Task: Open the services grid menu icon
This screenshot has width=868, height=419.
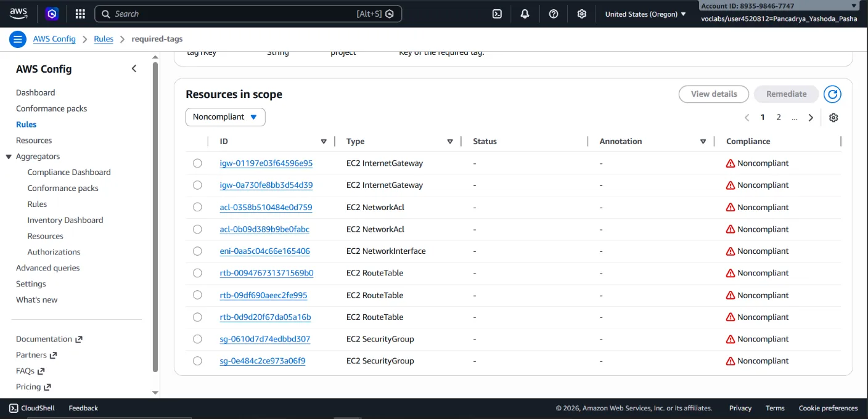Action: (x=80, y=14)
